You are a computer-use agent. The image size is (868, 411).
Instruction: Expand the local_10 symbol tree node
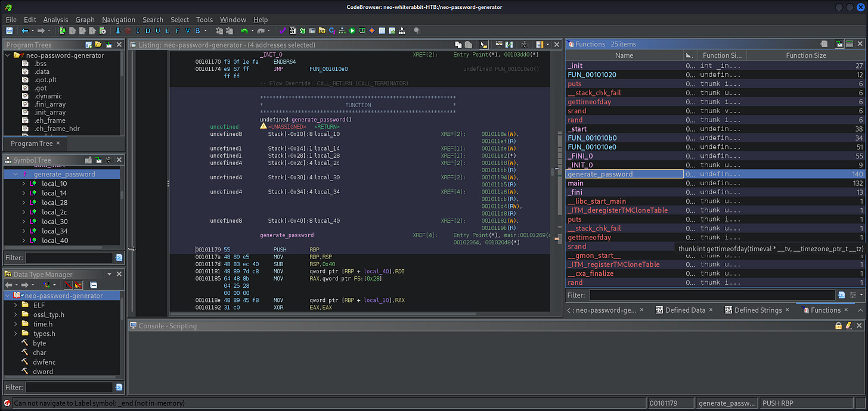[24, 184]
